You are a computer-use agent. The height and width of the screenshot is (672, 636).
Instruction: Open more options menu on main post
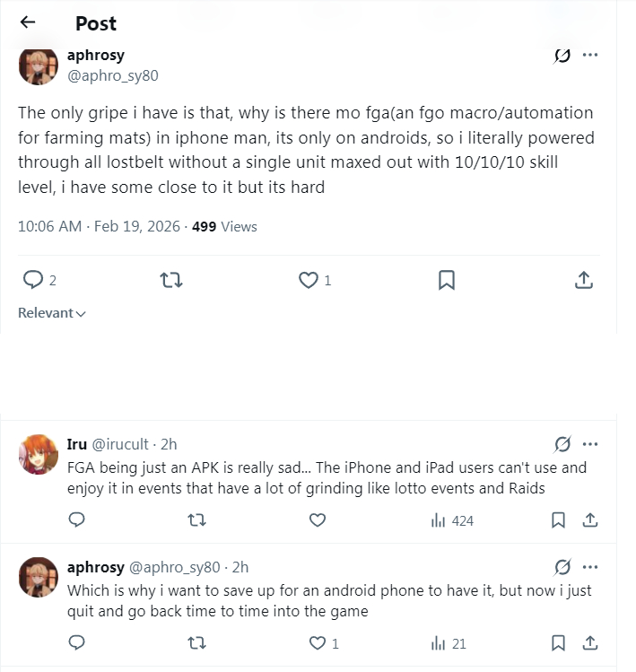tap(590, 55)
